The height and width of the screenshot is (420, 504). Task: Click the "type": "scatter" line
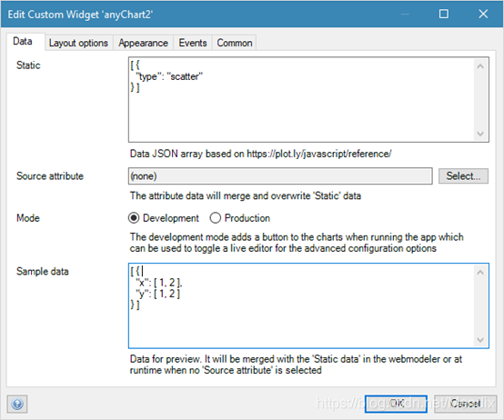click(169, 76)
